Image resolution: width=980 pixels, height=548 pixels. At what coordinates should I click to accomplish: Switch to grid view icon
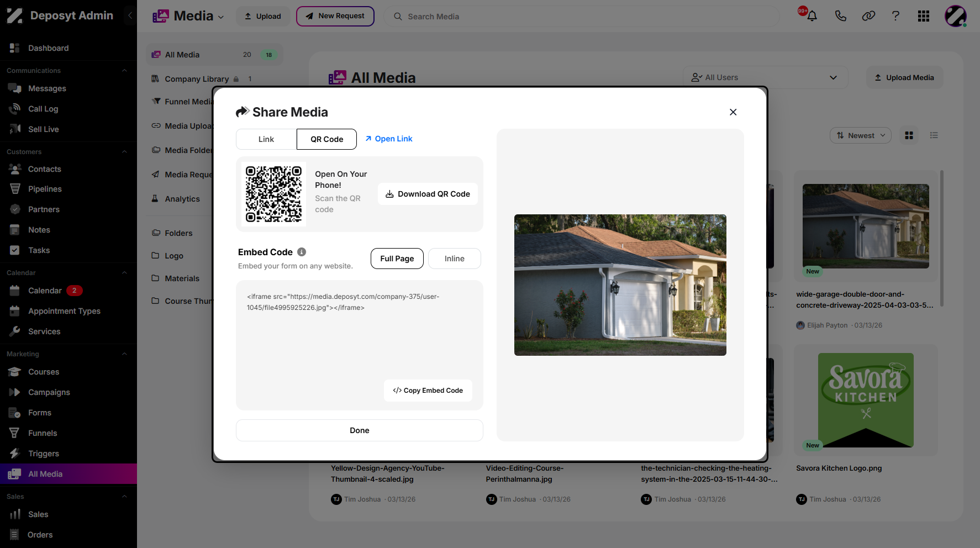coord(909,135)
